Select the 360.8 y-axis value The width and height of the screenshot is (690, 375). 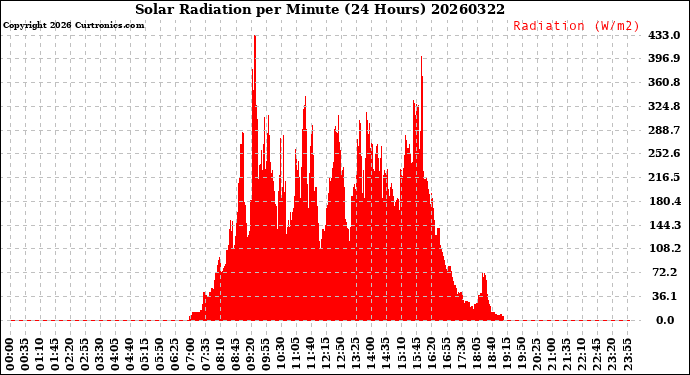tap(664, 82)
